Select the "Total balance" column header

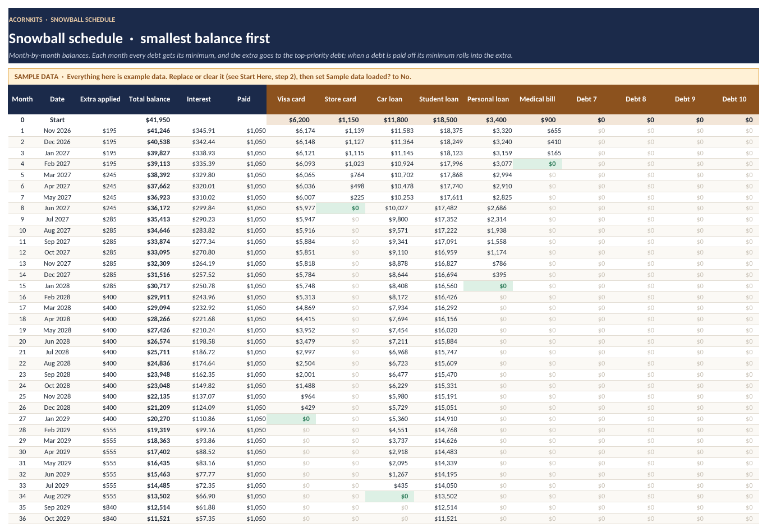pyautogui.click(x=149, y=99)
